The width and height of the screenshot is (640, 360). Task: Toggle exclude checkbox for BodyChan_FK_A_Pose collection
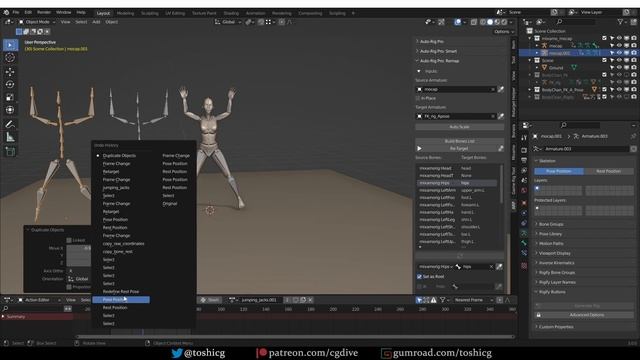coord(604,90)
